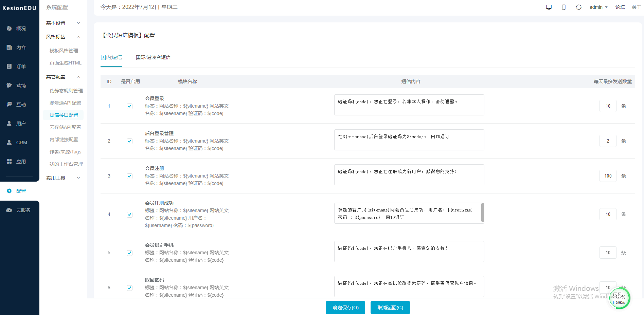Open 云存储API配置 menu item
This screenshot has height=315, width=644.
pyautogui.click(x=65, y=127)
